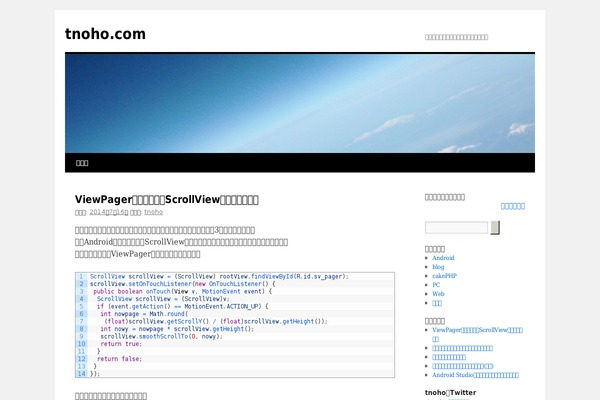
Task: Click code line public boolean onTouch
Action: pyautogui.click(x=183, y=291)
